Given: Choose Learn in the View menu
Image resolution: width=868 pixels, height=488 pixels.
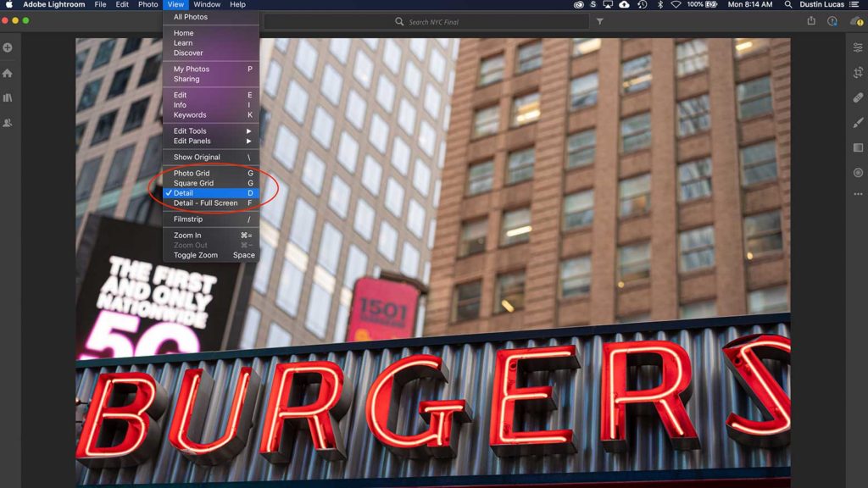Looking at the screenshot, I should coord(210,43).
